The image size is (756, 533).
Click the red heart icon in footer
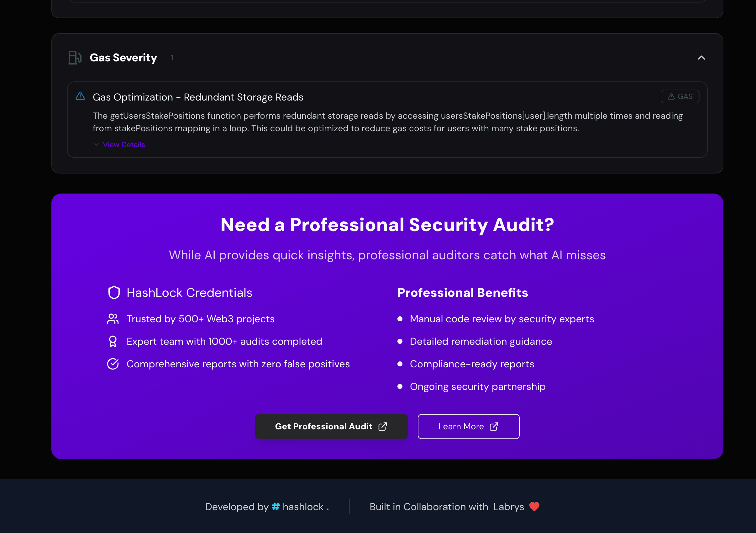[x=534, y=507]
